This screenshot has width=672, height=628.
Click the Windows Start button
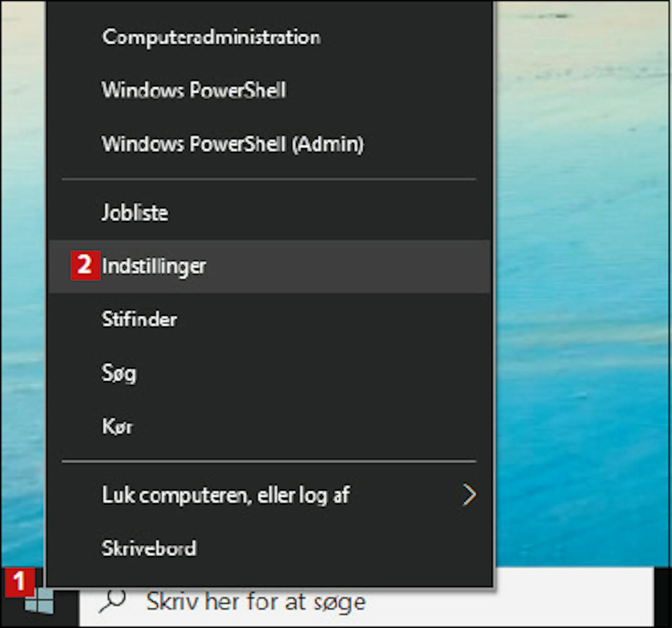click(39, 602)
